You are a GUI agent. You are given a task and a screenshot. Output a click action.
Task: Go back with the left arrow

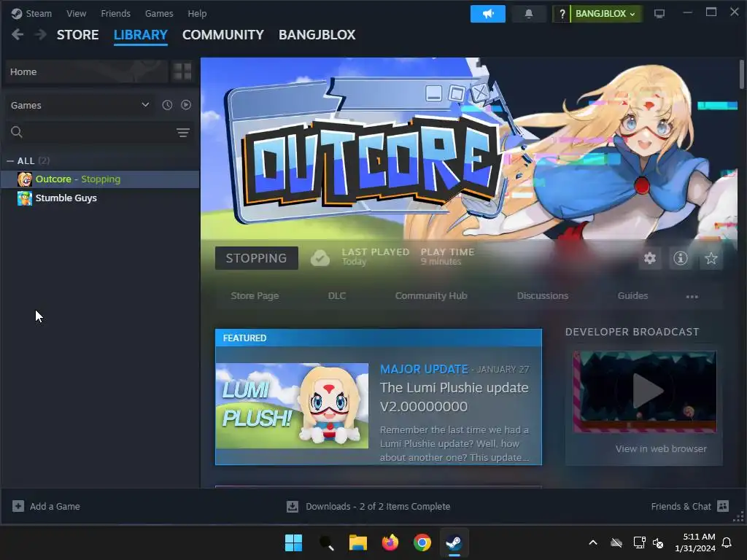18,34
